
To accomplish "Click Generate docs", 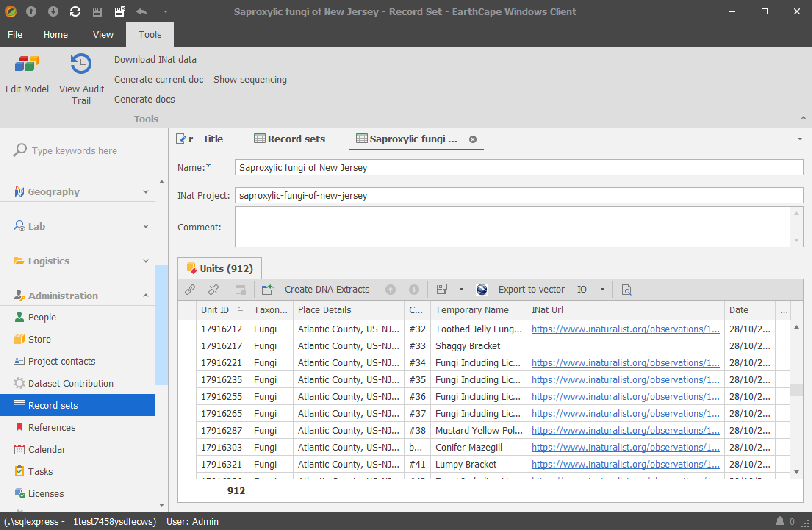I will [x=144, y=99].
